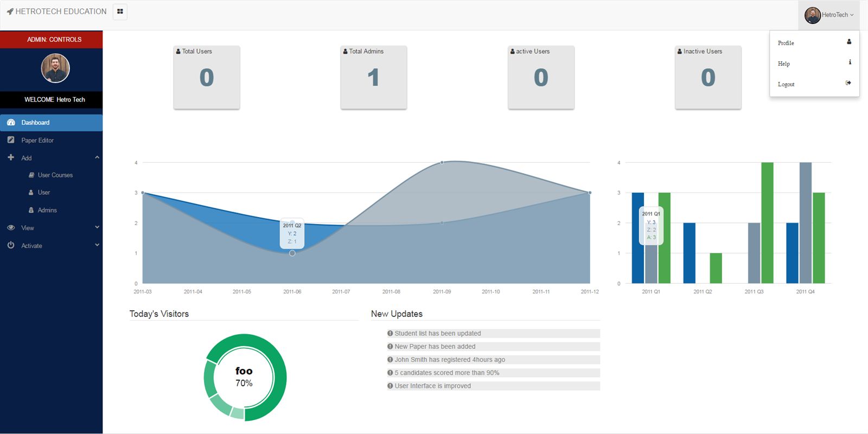The image size is (868, 434).
Task: Click the Logout exit icon
Action: (x=848, y=83)
